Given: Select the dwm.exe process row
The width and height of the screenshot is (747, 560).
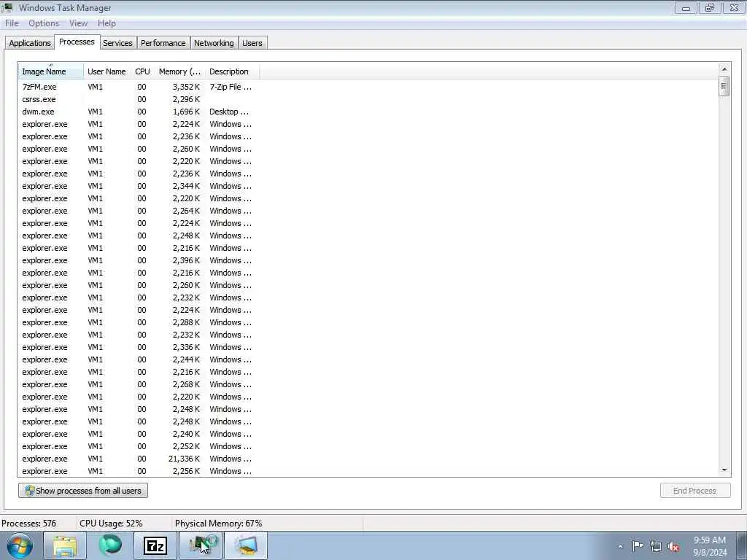Looking at the screenshot, I should point(137,112).
